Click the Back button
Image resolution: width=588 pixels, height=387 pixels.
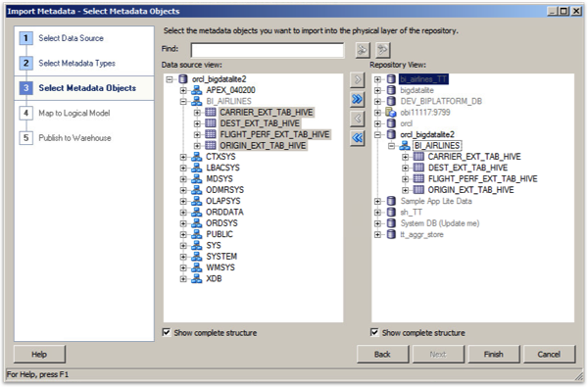click(382, 354)
